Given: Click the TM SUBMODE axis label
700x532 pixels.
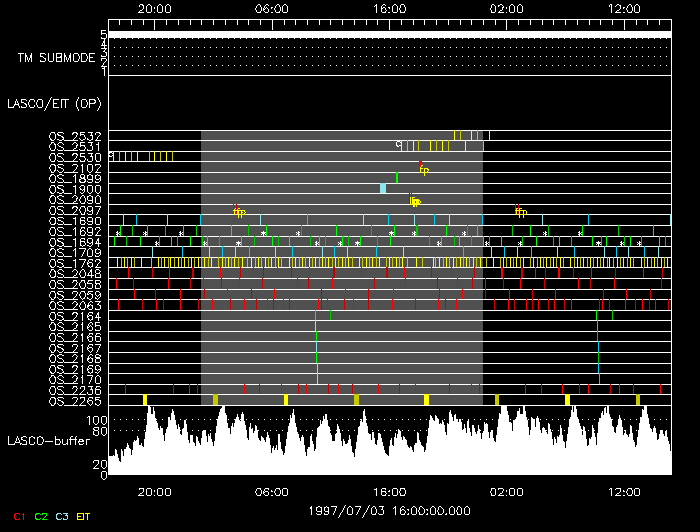Looking at the screenshot, I should pyautogui.click(x=56, y=57).
